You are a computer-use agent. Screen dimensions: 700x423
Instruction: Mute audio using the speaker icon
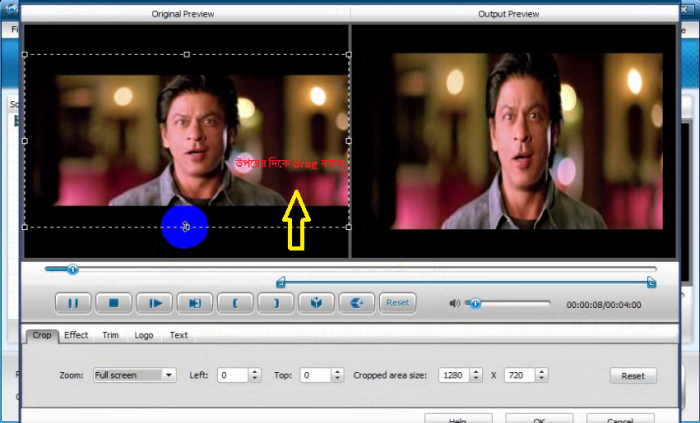click(x=454, y=303)
